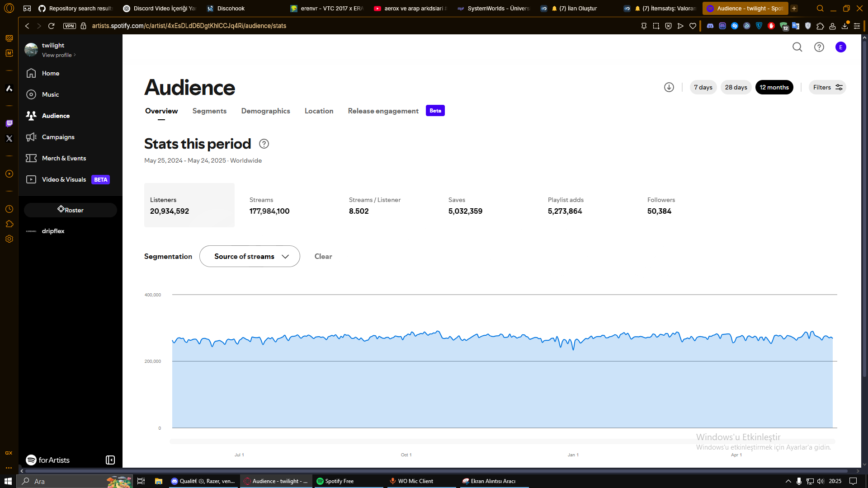Switch to Release engagement tab
The height and width of the screenshot is (488, 868).
coord(383,111)
